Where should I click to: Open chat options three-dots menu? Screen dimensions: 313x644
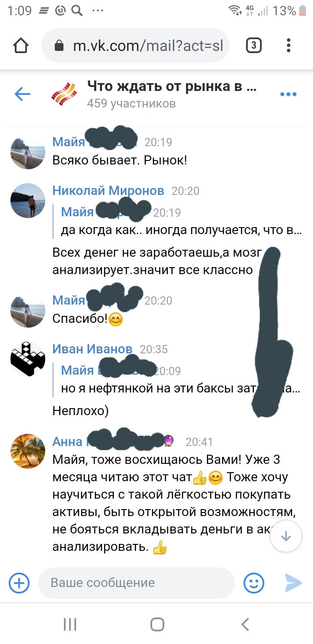coord(288,94)
